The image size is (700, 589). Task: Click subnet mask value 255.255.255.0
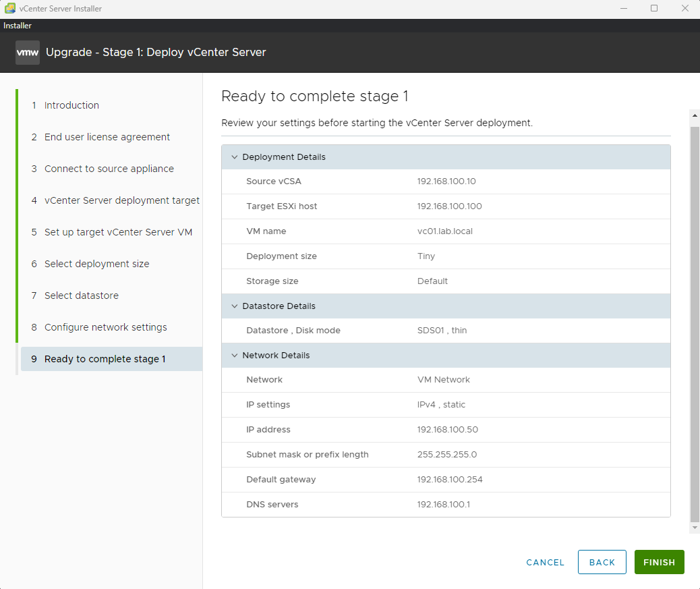click(447, 455)
